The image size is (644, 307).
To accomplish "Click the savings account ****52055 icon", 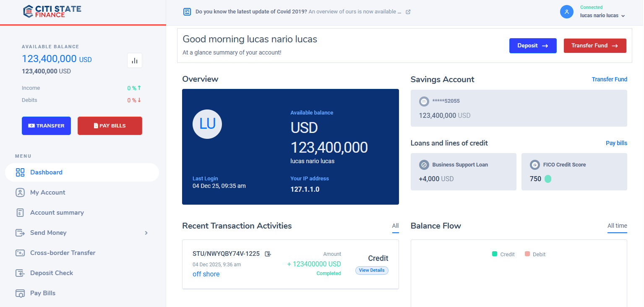I will point(424,101).
